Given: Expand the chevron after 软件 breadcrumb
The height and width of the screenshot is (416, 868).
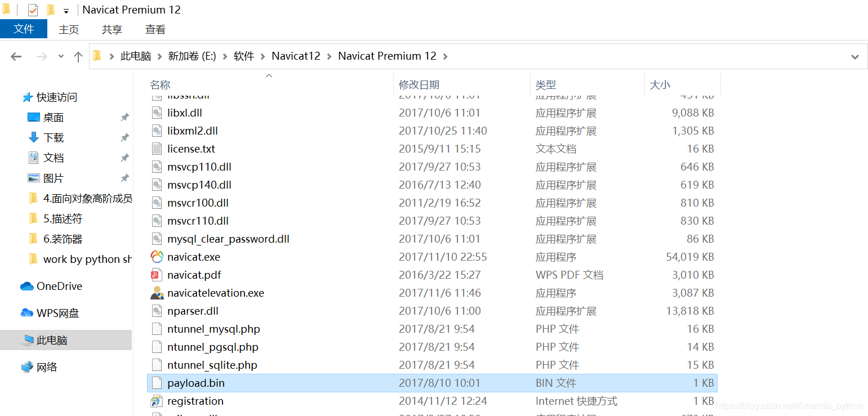Looking at the screenshot, I should (263, 56).
